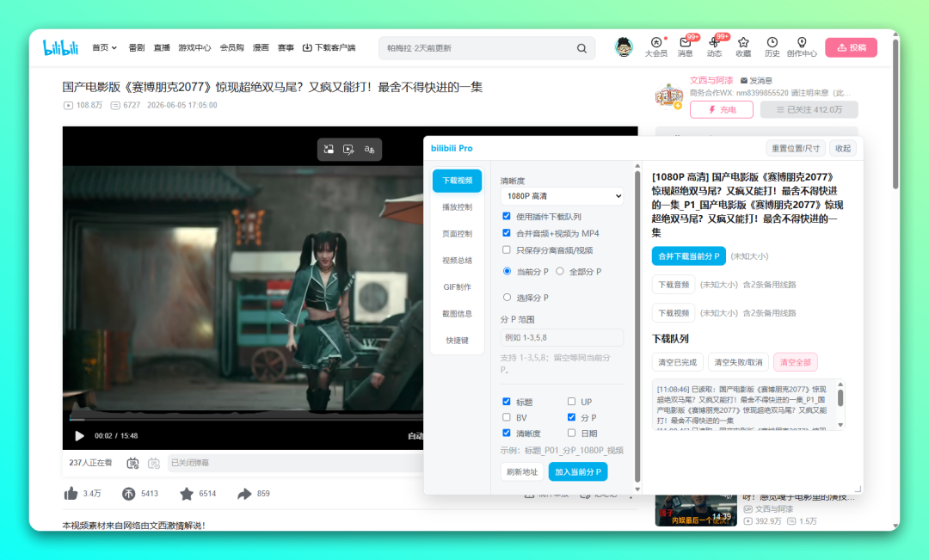Open the 收藏 favorites star icon

click(743, 42)
